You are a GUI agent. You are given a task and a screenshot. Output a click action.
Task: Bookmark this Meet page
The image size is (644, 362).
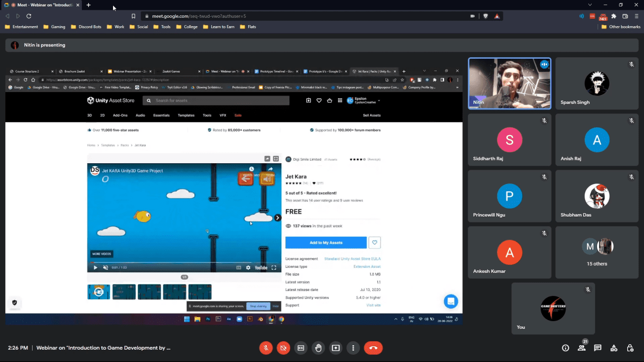pyautogui.click(x=133, y=16)
